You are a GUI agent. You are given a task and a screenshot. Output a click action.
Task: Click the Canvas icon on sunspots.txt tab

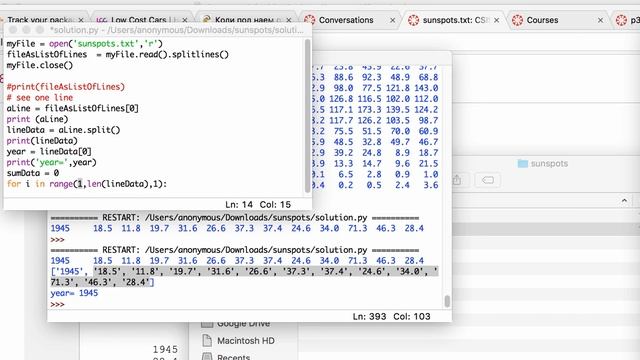tap(413, 20)
